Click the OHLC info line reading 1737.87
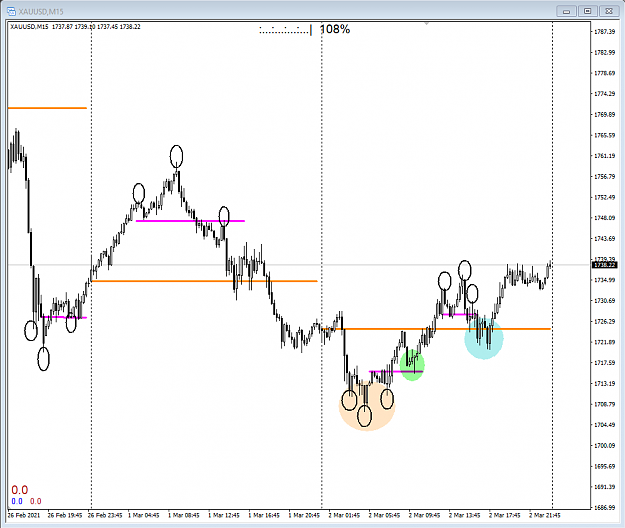Viewport: 625px width, 528px height. (x=75, y=27)
